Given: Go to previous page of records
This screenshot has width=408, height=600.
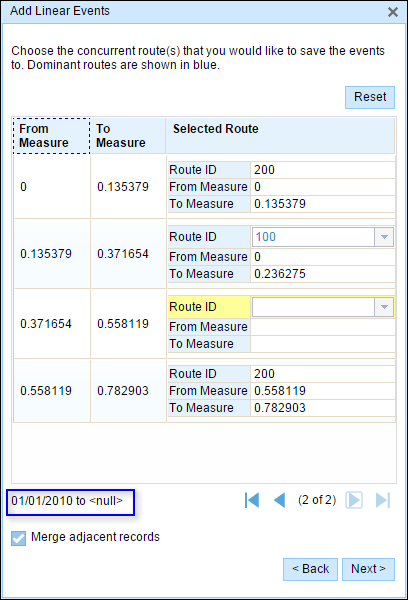Looking at the screenshot, I should (280, 500).
